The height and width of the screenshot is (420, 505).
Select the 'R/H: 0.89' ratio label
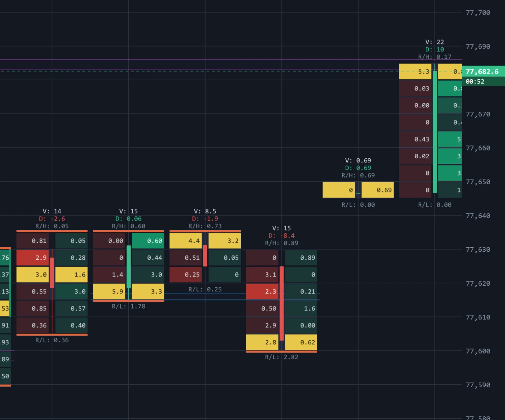coord(282,243)
